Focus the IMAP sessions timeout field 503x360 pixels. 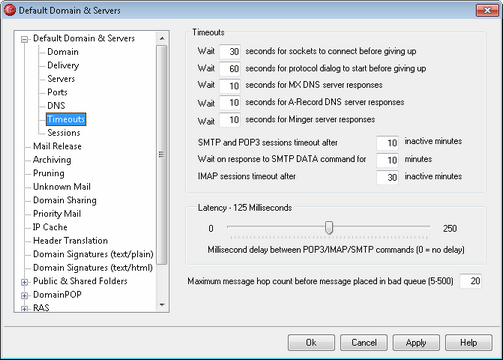[387, 177]
